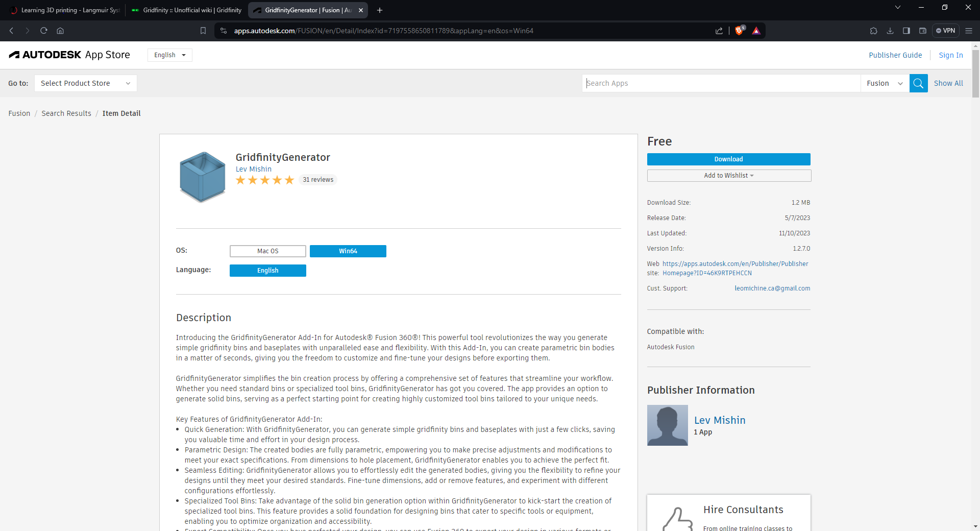Expand the Select Product Store dropdown
The height and width of the screenshot is (531, 980).
(x=85, y=83)
